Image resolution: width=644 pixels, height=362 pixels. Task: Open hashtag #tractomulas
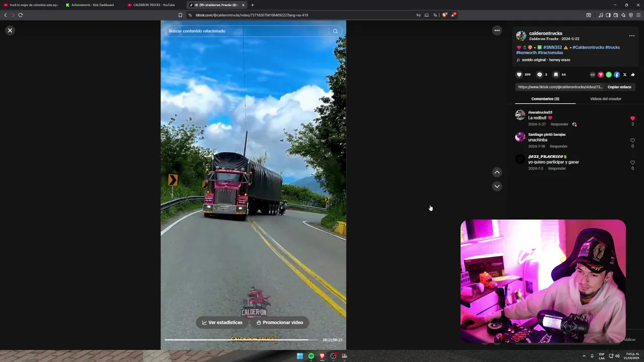(550, 53)
